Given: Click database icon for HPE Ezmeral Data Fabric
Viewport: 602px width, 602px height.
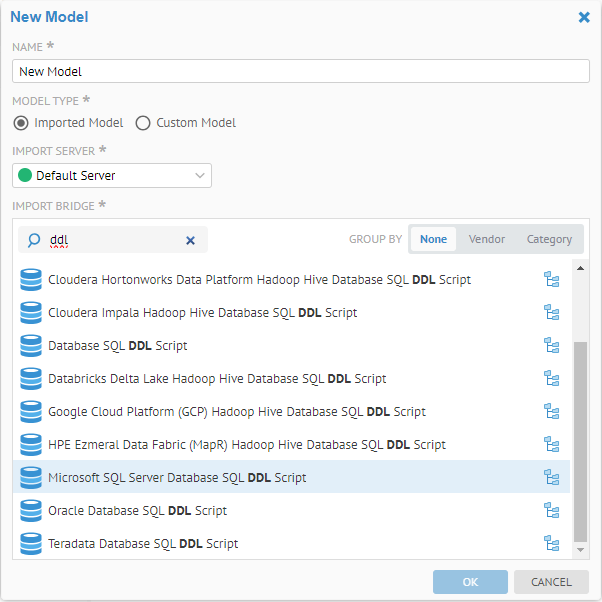Looking at the screenshot, I should pos(31,445).
